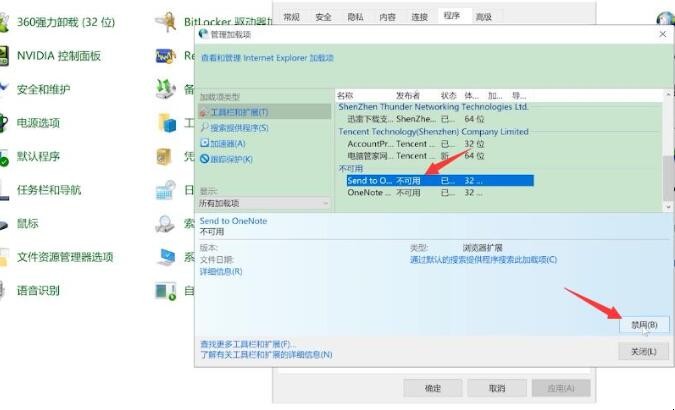Image resolution: width=675 pixels, height=410 pixels.
Task: Click link to search add-on via default provider
Action: (x=483, y=260)
